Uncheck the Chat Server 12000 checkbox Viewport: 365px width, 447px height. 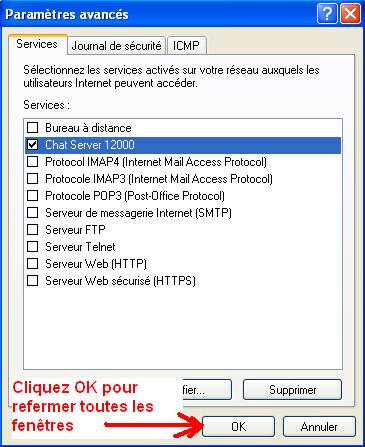32,144
